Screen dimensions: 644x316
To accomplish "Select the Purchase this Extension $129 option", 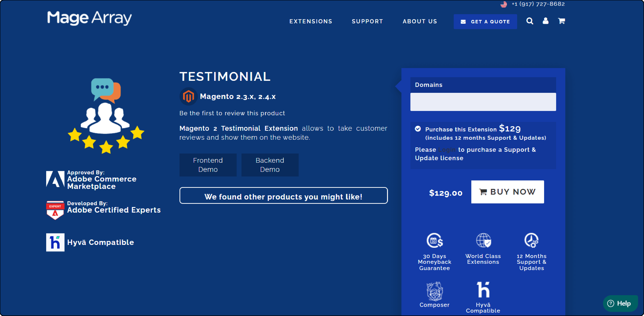I will pyautogui.click(x=418, y=129).
